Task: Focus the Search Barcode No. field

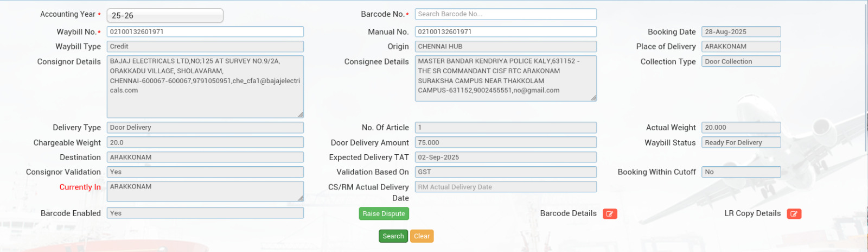Action: (506, 14)
